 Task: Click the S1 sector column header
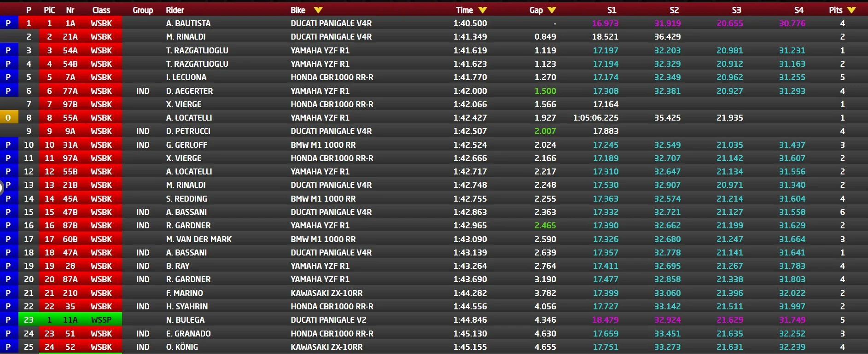(x=612, y=10)
